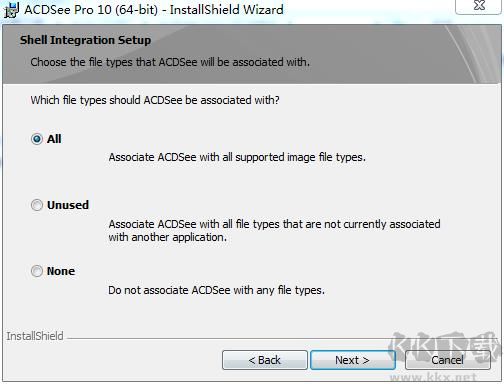This screenshot has width=504, height=384.
Task: Click the bold 'Unused' option label
Action: (x=68, y=205)
